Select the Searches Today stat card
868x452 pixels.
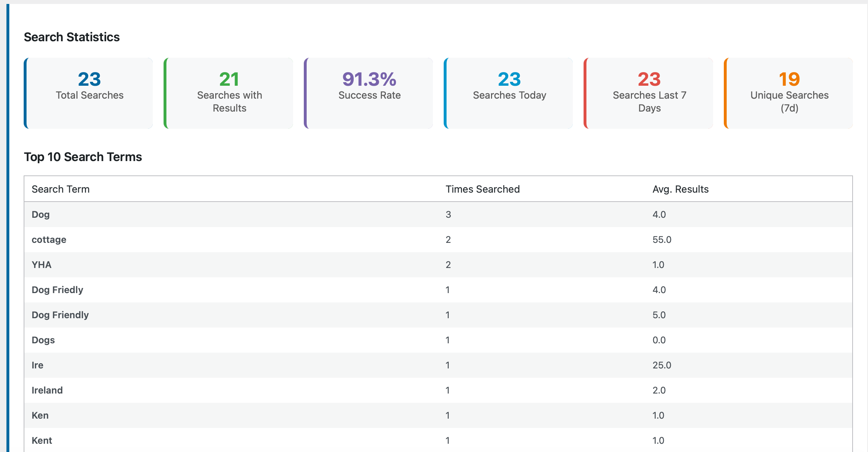pyautogui.click(x=508, y=93)
